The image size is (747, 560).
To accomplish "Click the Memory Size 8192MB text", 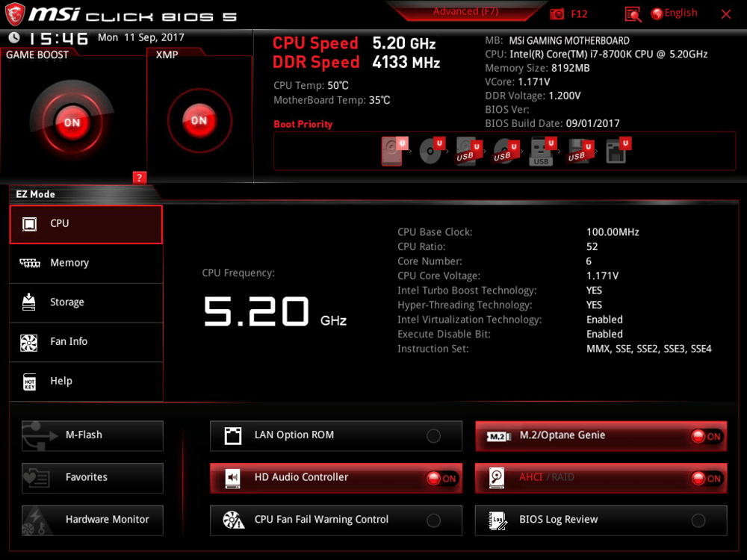I will (x=537, y=68).
